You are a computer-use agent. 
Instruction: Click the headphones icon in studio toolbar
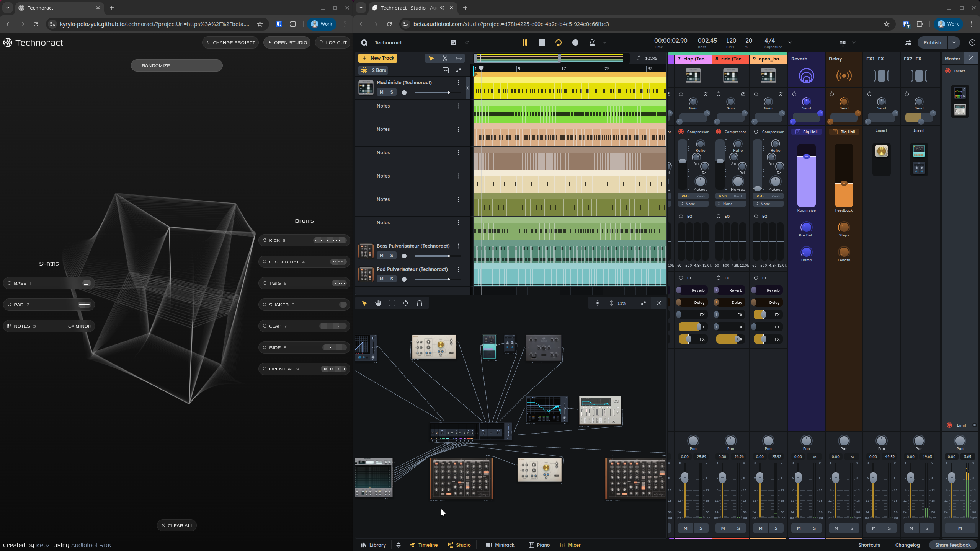pos(420,303)
